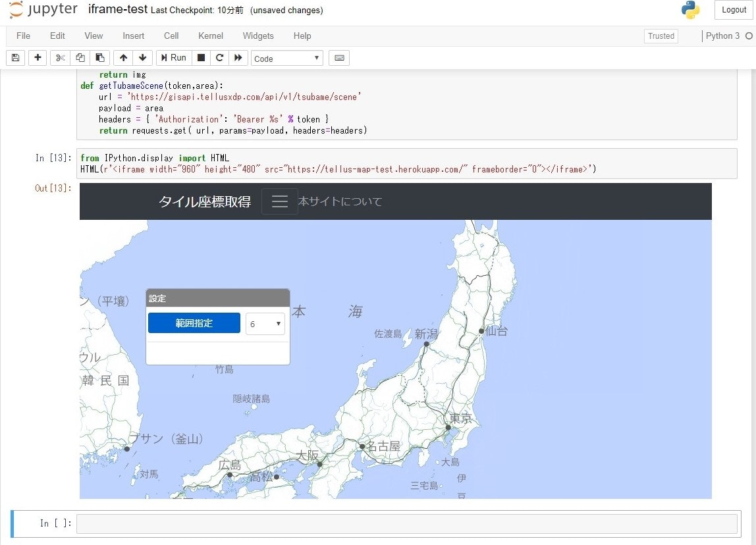This screenshot has height=545, width=756.
Task: Click the Python logo icon
Action: point(690,10)
